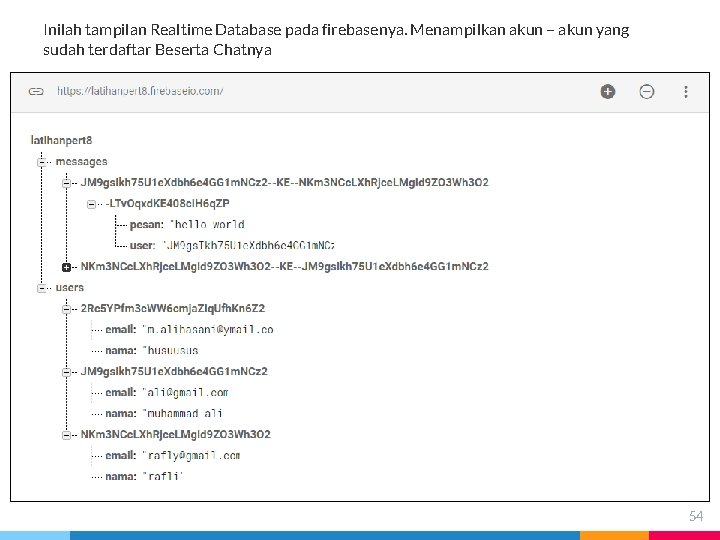Click the user key under the LTvOqxd message

(142, 246)
